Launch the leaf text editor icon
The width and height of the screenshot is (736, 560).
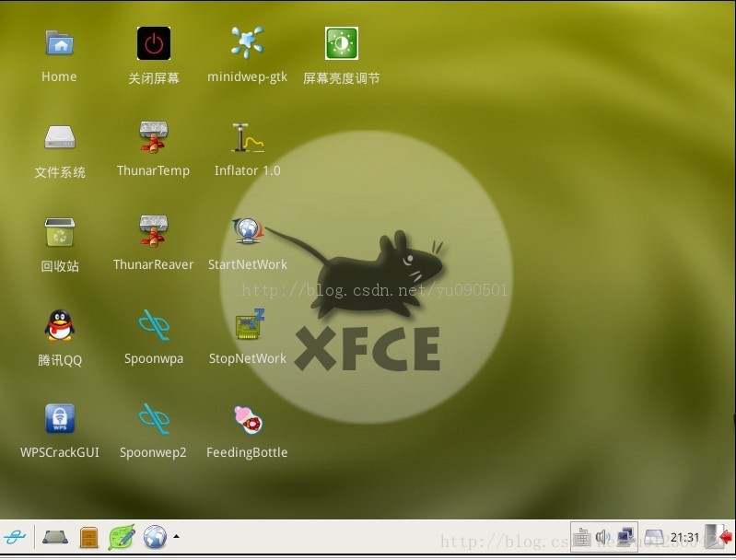click(x=122, y=537)
